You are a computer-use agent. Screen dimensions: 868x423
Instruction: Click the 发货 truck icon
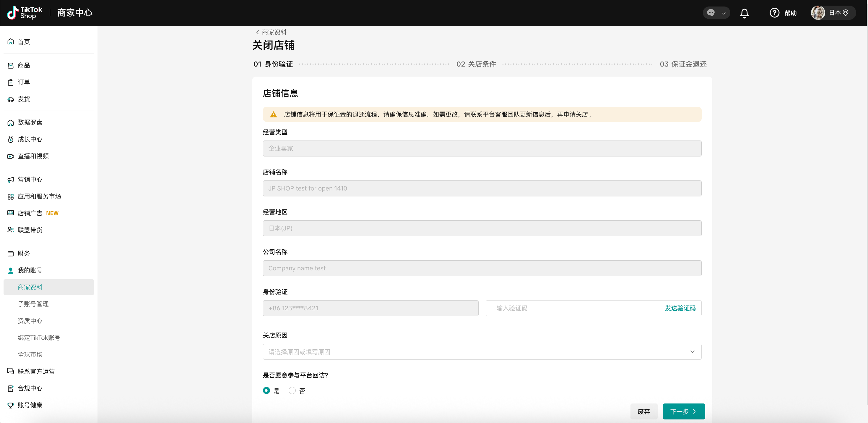10,99
